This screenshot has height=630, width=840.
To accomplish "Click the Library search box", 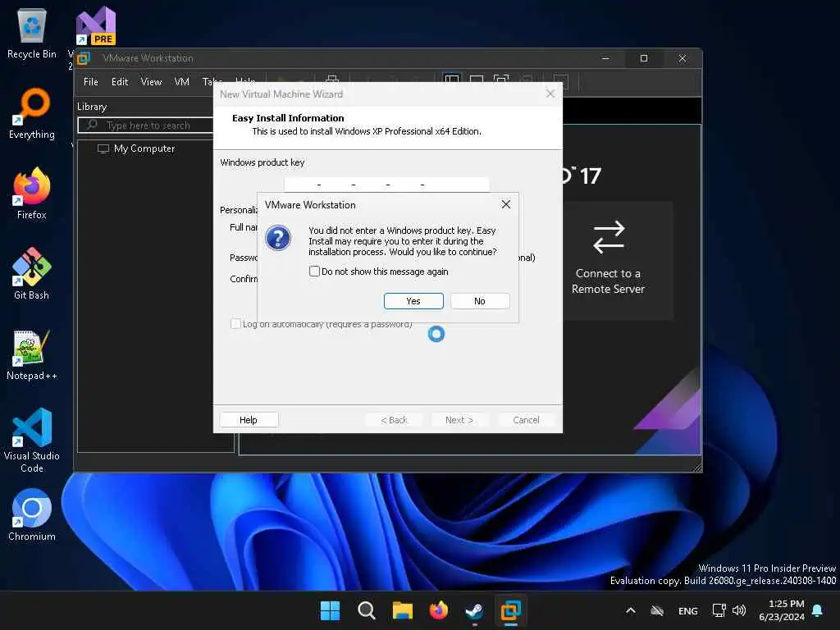I will point(146,126).
